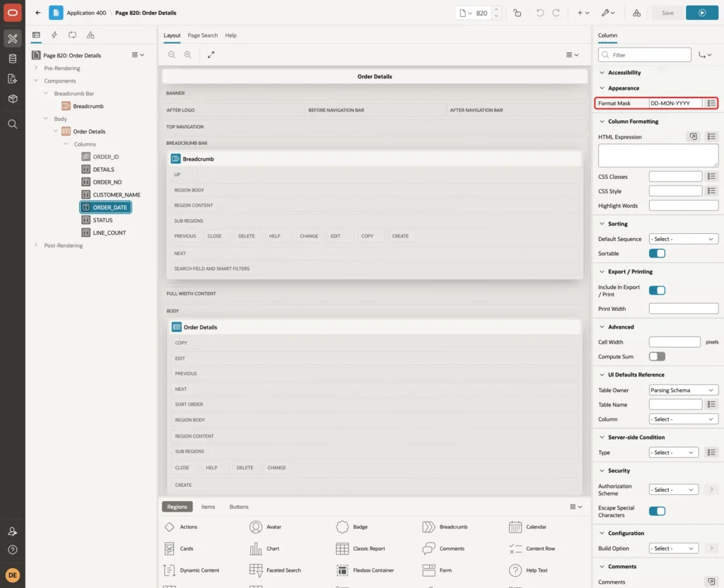Open SQL Workshop database icon in sidebar
The height and width of the screenshot is (588, 724).
[x=13, y=59]
